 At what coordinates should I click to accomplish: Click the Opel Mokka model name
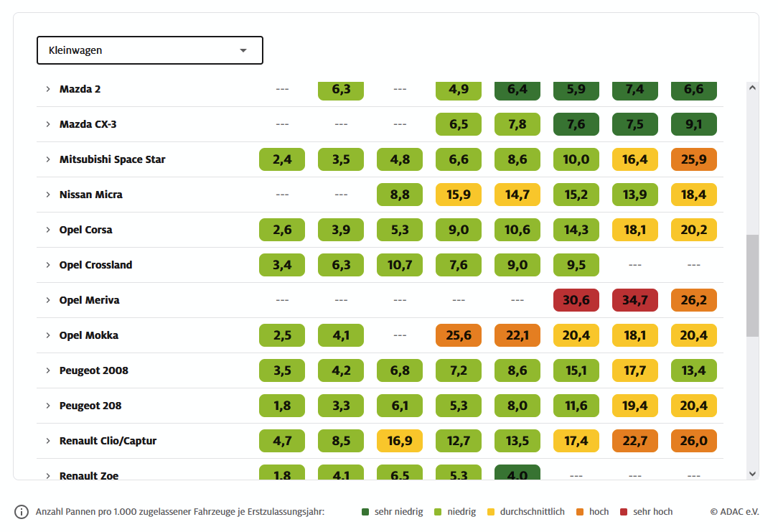tap(89, 335)
